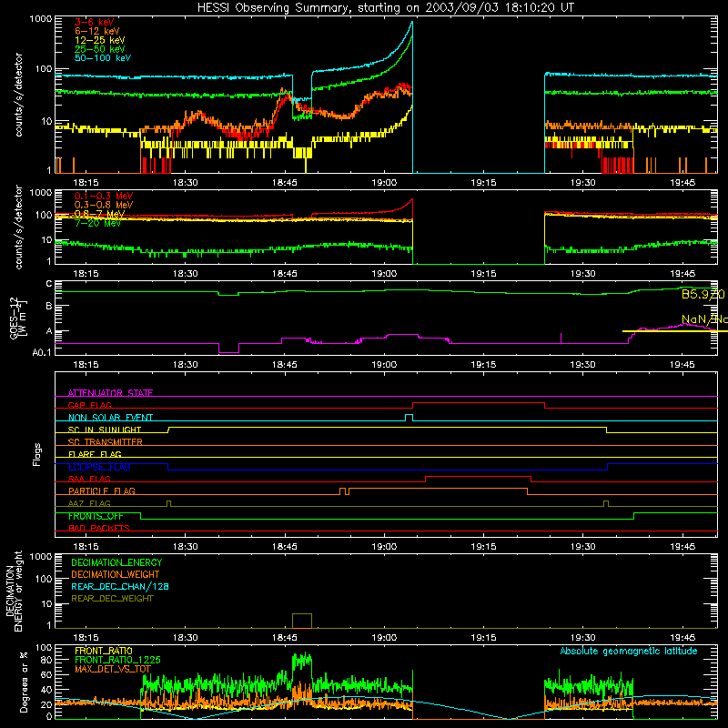
Task: Click the REAR_DEC_CHAN/128 legend entry
Action: tap(120, 586)
